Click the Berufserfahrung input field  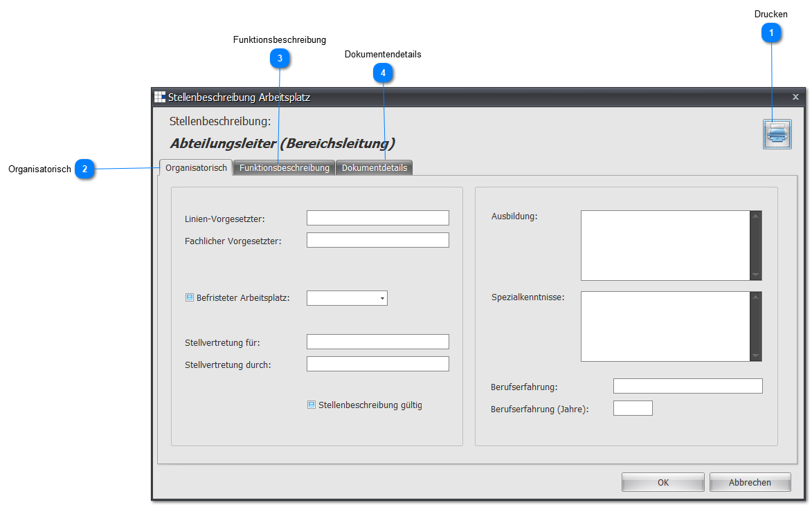point(687,386)
